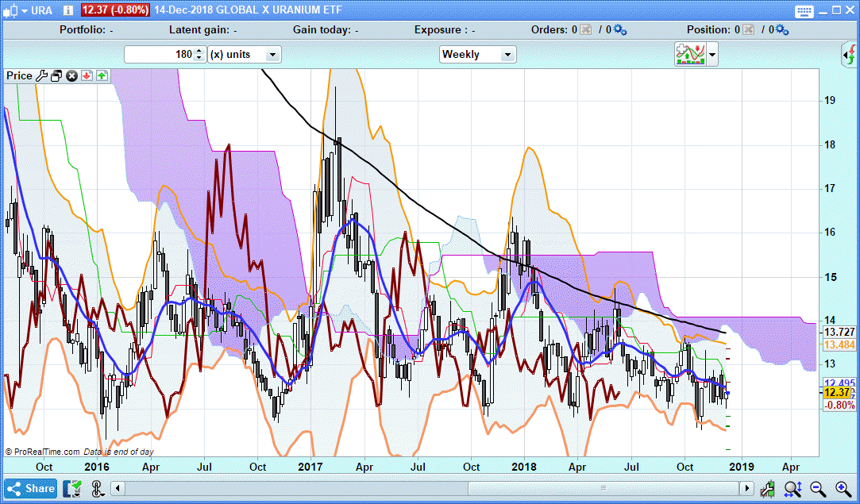860x504 pixels.
Task: Move Price panel up with green arrow icon
Action: coord(102,75)
